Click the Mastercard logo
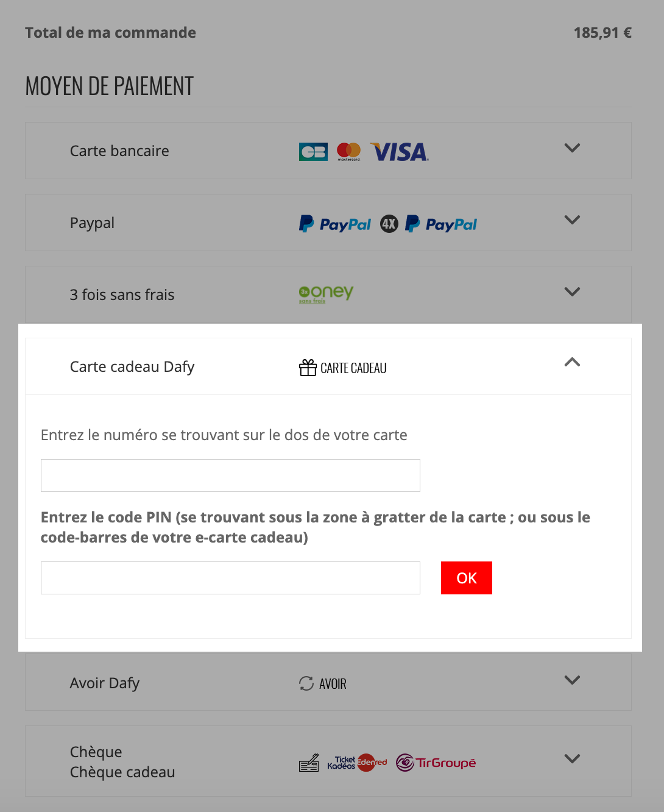 (348, 151)
